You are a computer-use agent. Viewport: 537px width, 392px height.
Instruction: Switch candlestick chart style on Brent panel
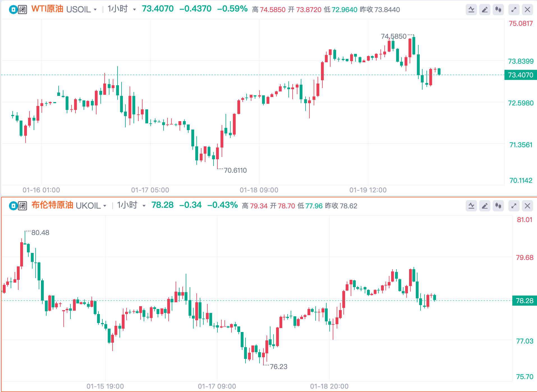coord(498,206)
